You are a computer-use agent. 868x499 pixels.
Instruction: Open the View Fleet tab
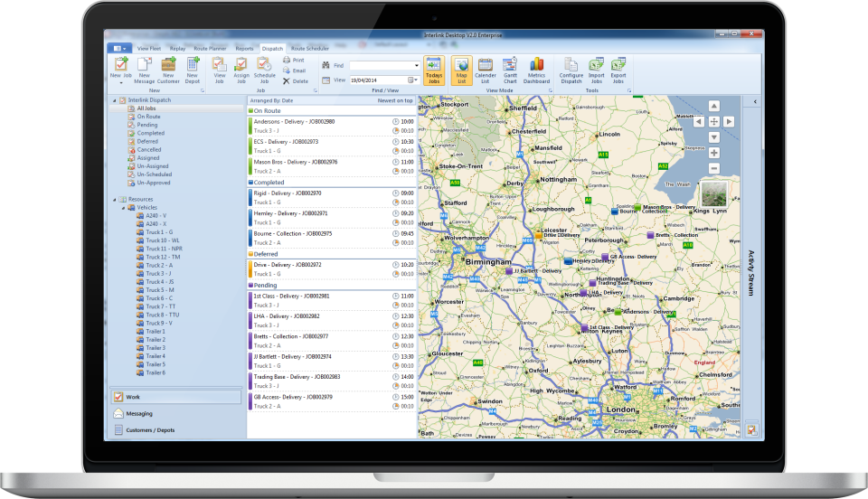coord(149,47)
